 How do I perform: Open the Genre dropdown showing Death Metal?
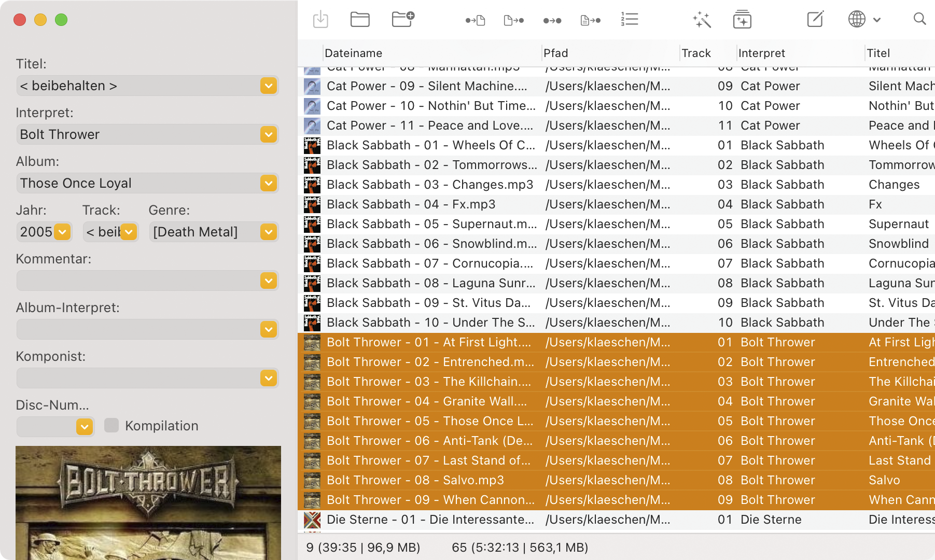point(269,232)
